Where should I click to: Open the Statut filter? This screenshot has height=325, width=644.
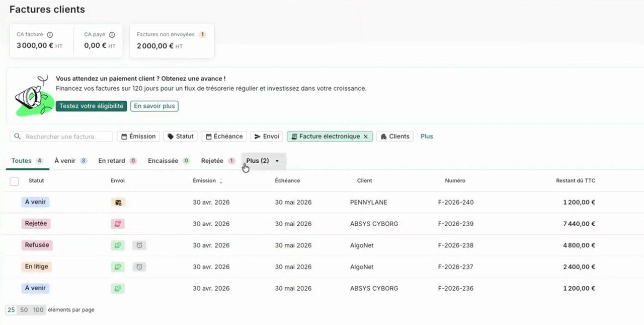[181, 137]
